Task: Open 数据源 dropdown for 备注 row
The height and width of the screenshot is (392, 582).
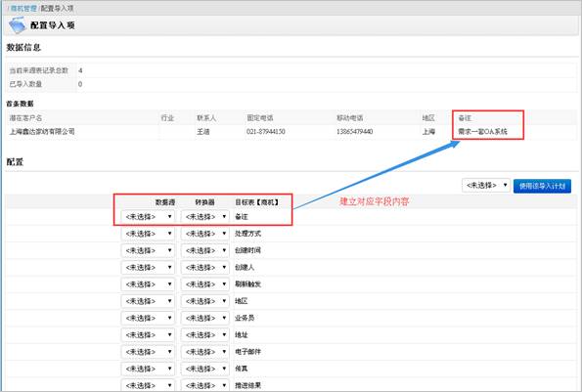Action: (148, 217)
